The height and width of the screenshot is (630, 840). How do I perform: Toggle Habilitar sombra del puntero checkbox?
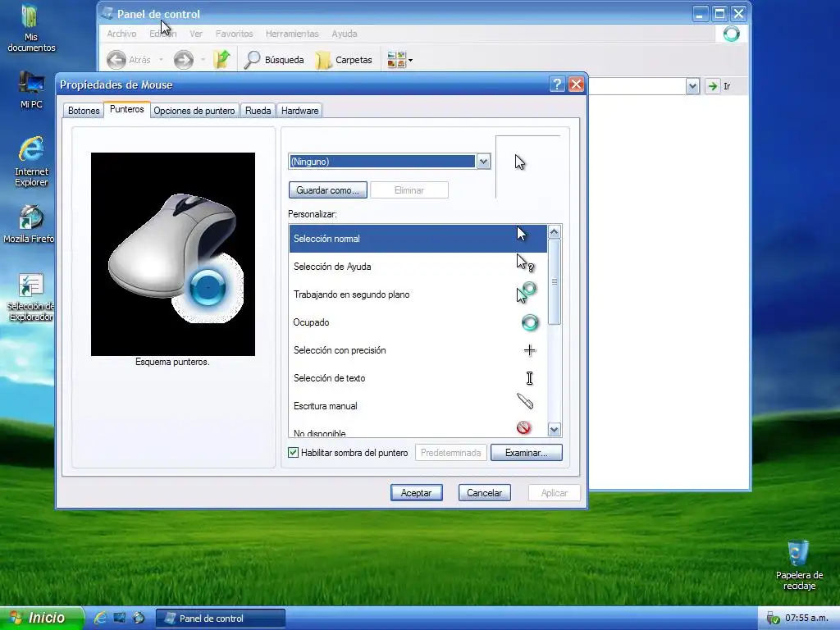(293, 453)
